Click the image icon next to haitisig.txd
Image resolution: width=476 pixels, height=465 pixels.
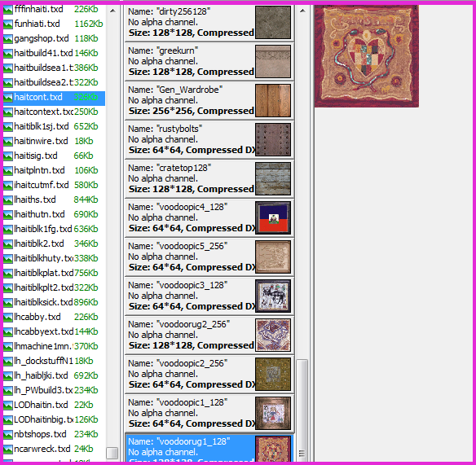(x=8, y=156)
